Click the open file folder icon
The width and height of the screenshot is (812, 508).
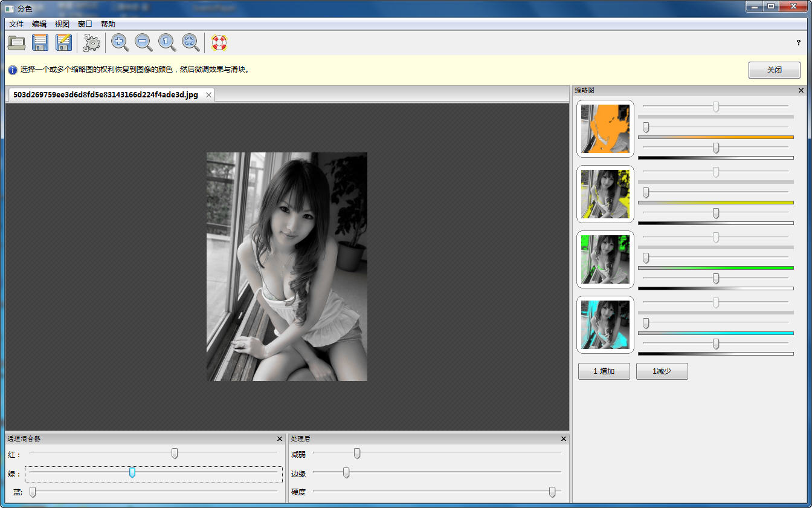point(16,42)
